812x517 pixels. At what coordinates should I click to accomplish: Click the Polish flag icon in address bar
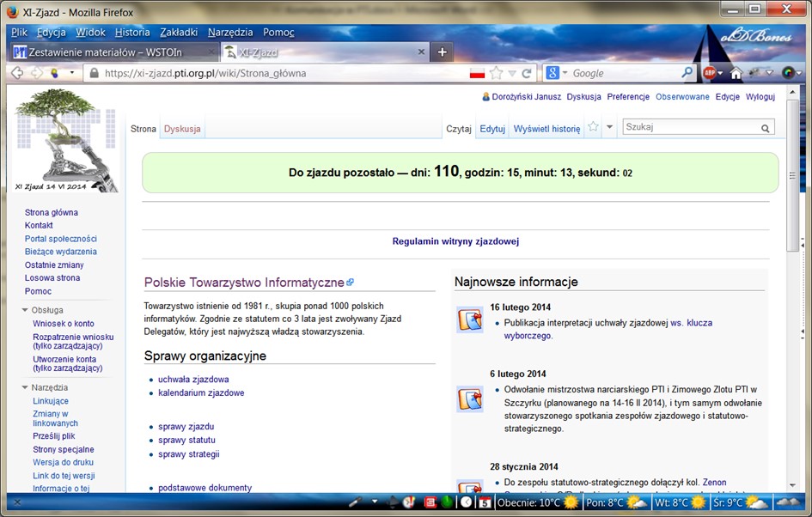pyautogui.click(x=477, y=74)
